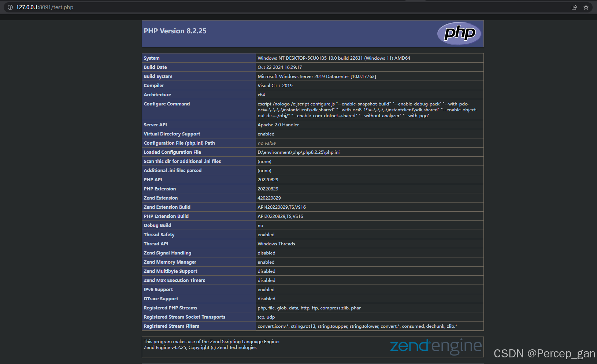597x364 pixels.
Task: Click the PHP Extension value 20220829
Action: pyautogui.click(x=268, y=189)
